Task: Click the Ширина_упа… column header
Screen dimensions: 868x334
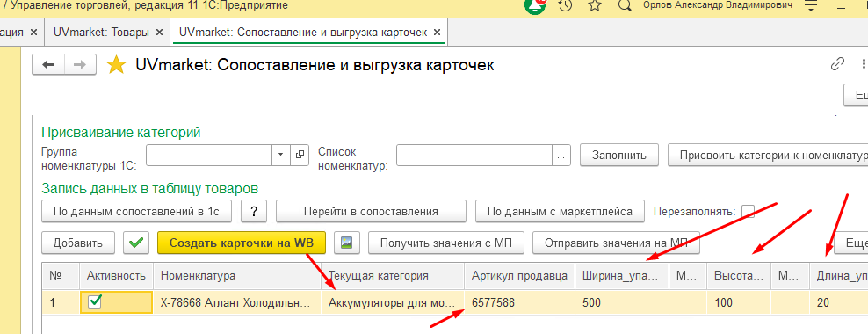Action: (622, 275)
